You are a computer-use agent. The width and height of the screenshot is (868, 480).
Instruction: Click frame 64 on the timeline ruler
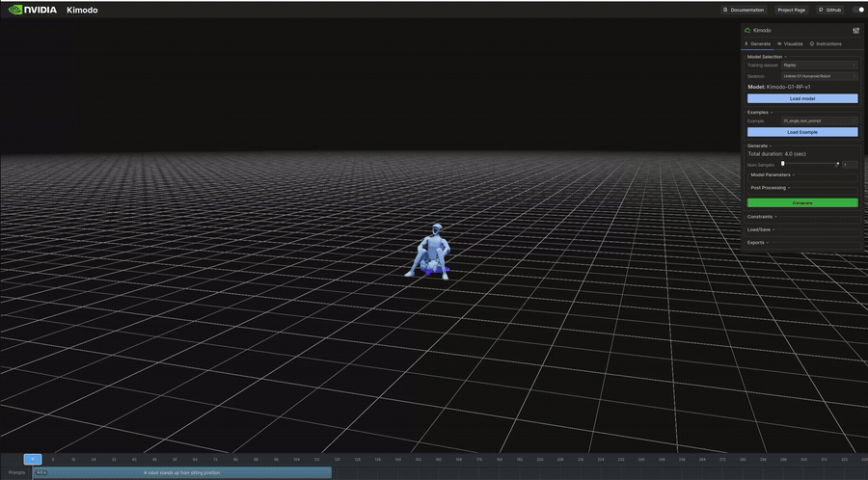(x=195, y=460)
